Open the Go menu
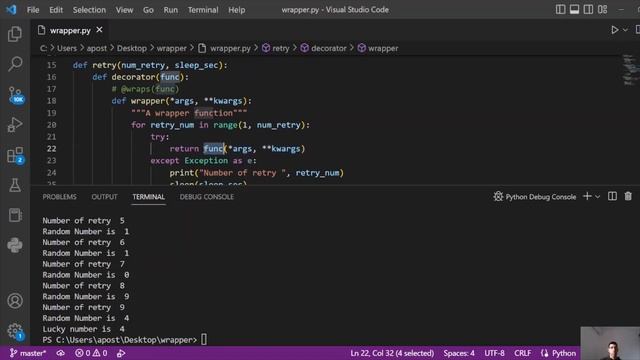Screen dimensions: 640x360 (x=148, y=10)
